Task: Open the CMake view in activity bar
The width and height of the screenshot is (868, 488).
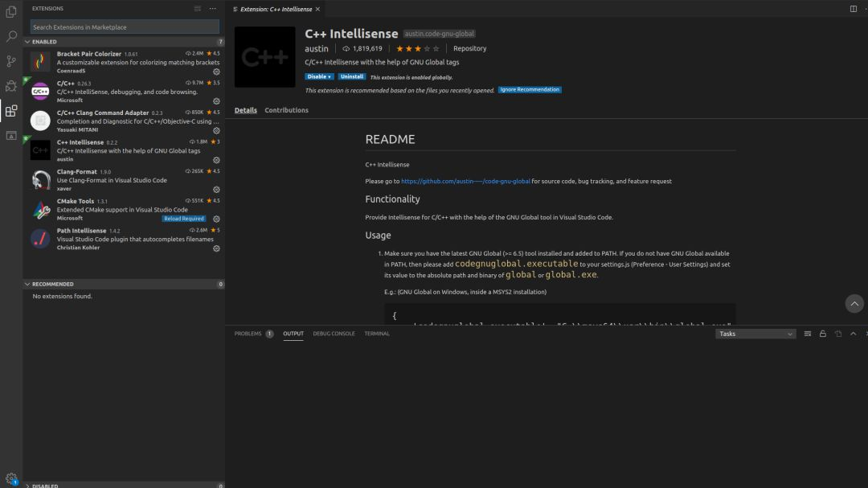Action: pos(11,136)
